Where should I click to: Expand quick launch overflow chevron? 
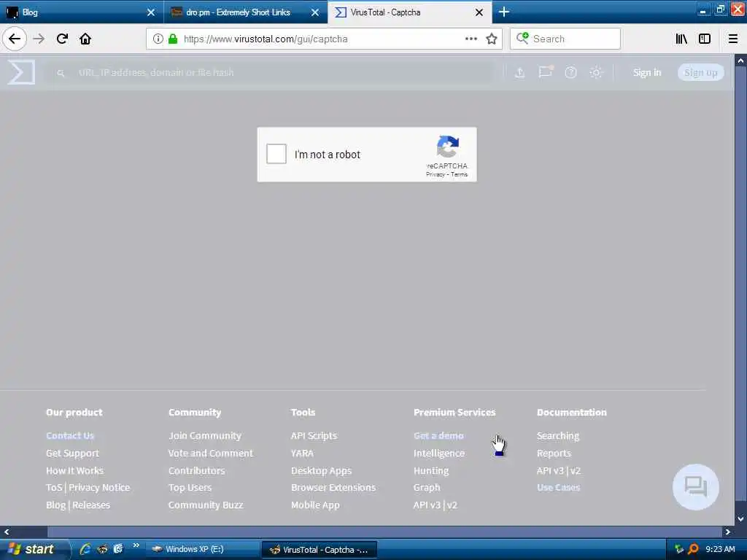(x=136, y=545)
